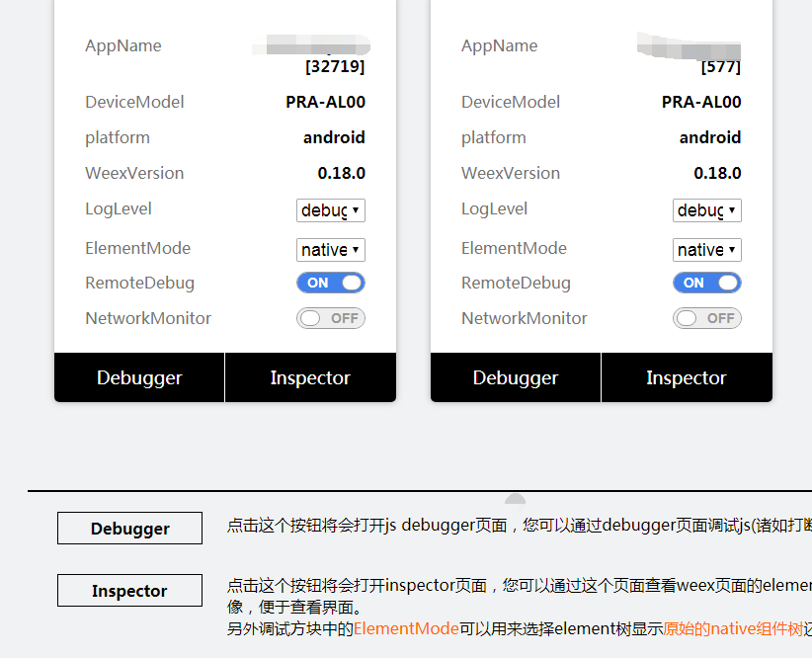
Task: Open the ElementMode dropdown on the left device card
Action: click(x=330, y=249)
